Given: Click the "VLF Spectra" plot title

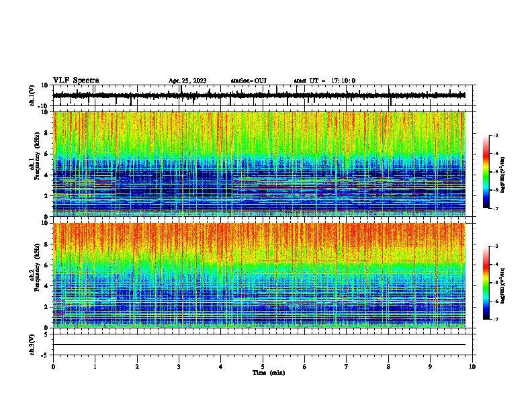Looking at the screenshot, I should click(x=76, y=81).
